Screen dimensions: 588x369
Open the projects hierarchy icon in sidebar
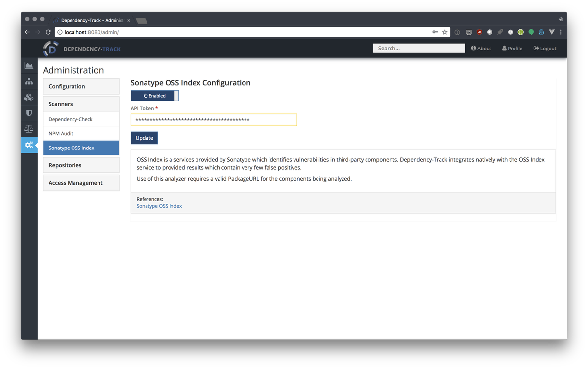(29, 81)
